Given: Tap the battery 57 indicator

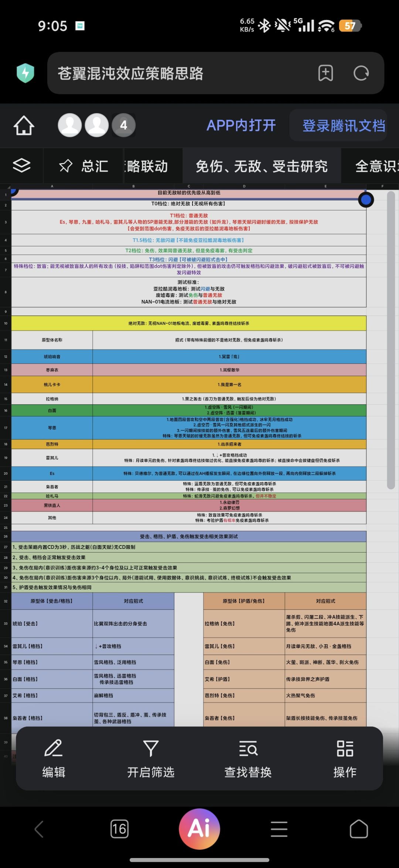Looking at the screenshot, I should point(350,26).
